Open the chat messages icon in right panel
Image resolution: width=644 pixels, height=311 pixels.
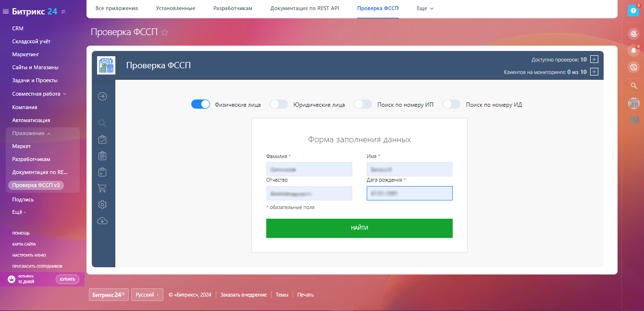pyautogui.click(x=633, y=67)
